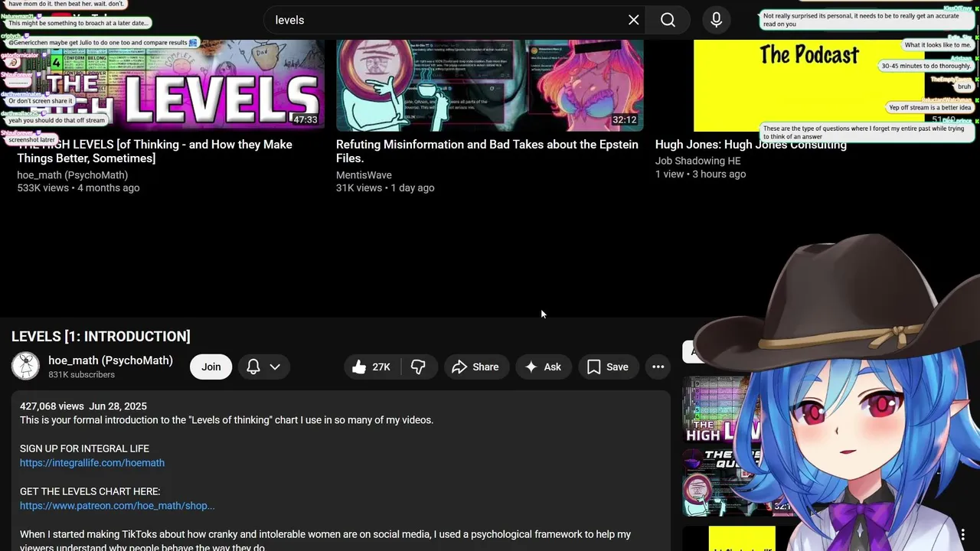The width and height of the screenshot is (980, 551).
Task: Open more actions three-dot menu
Action: pyautogui.click(x=658, y=367)
